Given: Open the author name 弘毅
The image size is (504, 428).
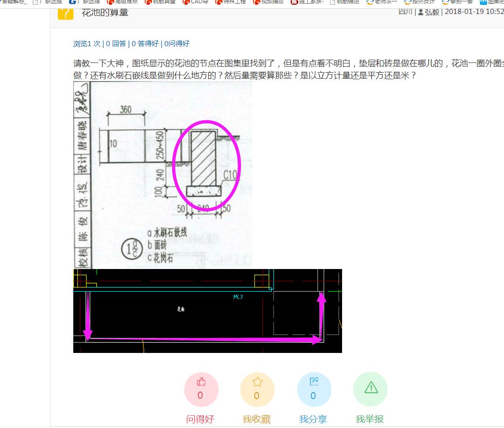Looking at the screenshot, I should [x=432, y=12].
